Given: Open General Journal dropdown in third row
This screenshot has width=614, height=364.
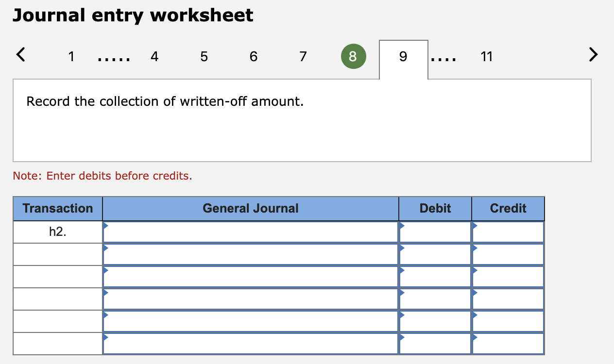Looking at the screenshot, I should click(x=251, y=277).
